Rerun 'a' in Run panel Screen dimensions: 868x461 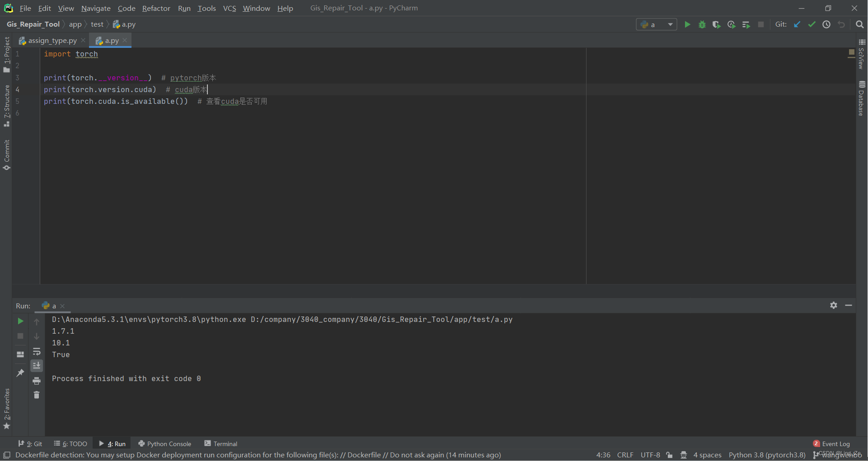[x=20, y=321]
